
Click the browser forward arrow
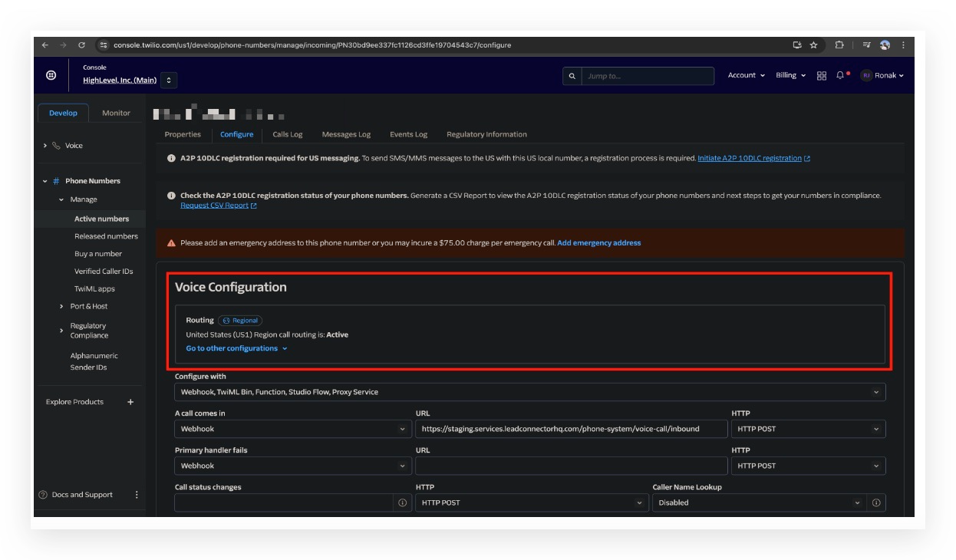[x=63, y=45]
